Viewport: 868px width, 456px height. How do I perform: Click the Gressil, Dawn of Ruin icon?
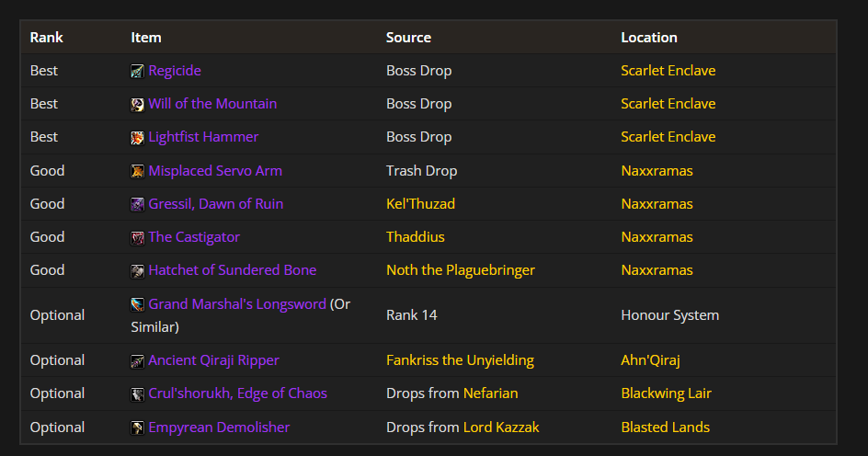[137, 205]
